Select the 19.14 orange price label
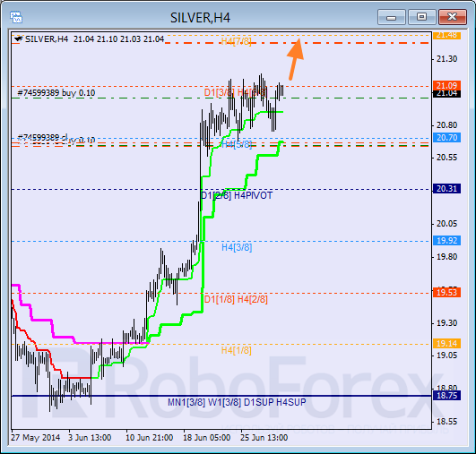The image size is (476, 454). pyautogui.click(x=446, y=343)
